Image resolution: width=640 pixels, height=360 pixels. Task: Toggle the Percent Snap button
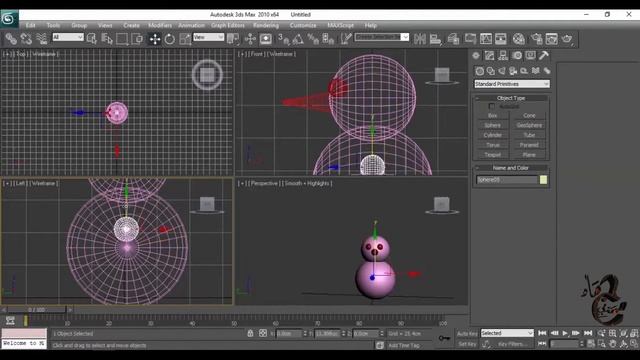(313, 39)
